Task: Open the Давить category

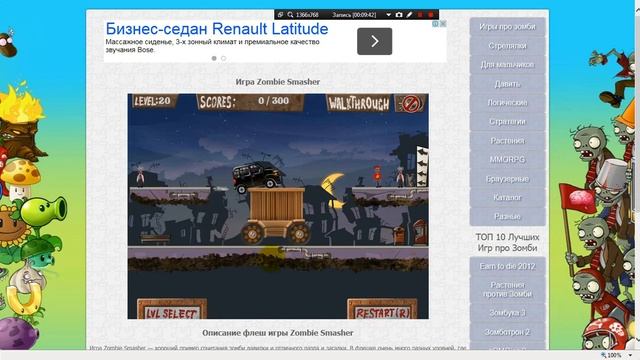Action: [507, 84]
